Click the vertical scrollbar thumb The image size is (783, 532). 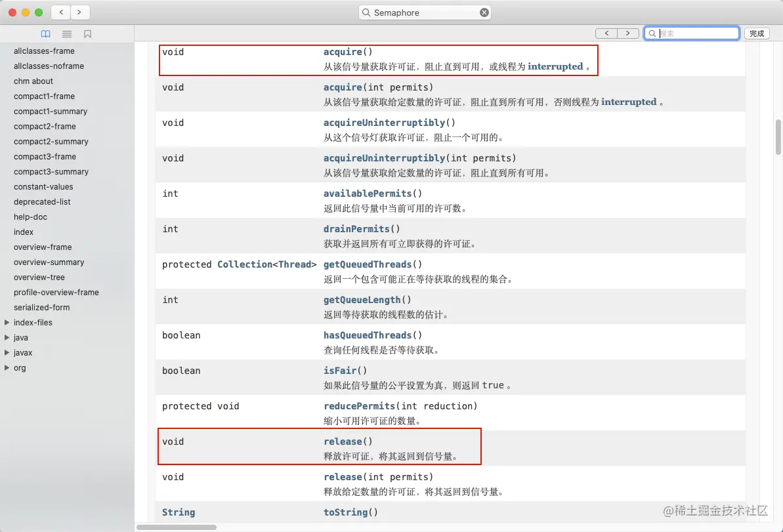778,137
